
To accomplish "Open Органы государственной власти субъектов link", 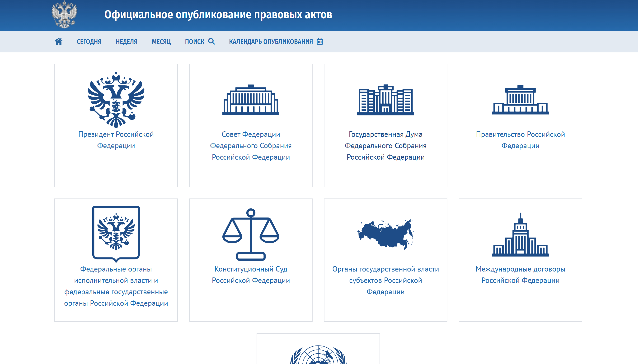I will (x=385, y=280).
